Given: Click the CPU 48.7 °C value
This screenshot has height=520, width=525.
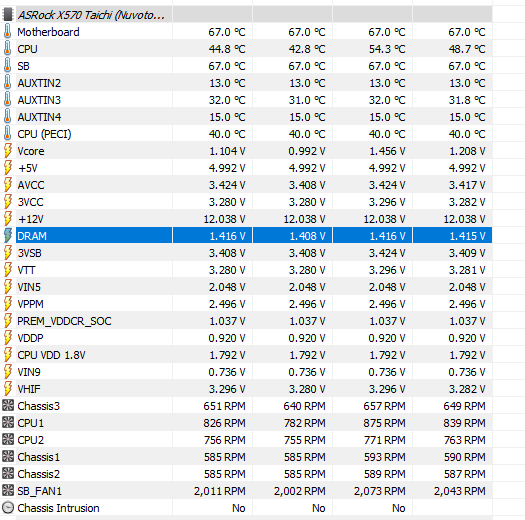Looking at the screenshot, I should 467,49.
